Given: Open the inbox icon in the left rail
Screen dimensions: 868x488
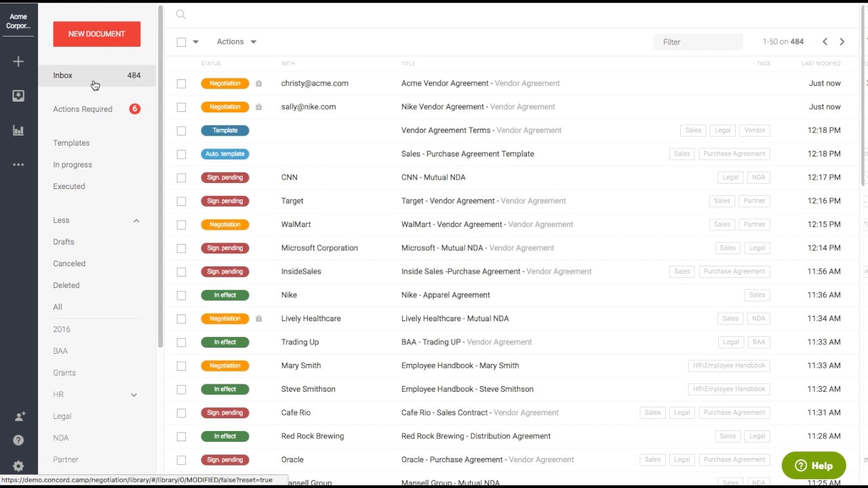Looking at the screenshot, I should [x=18, y=95].
